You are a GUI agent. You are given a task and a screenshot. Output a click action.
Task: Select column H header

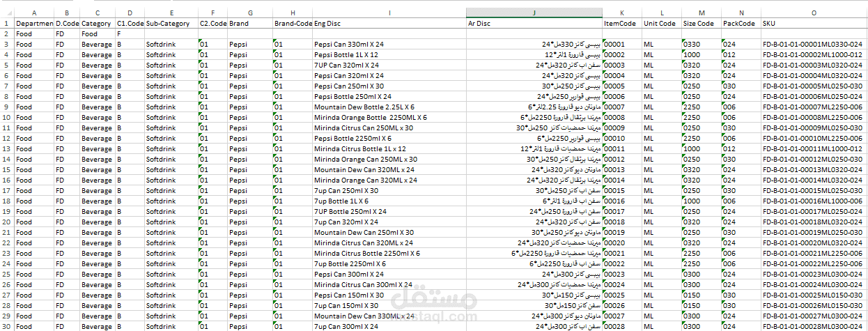pyautogui.click(x=293, y=13)
